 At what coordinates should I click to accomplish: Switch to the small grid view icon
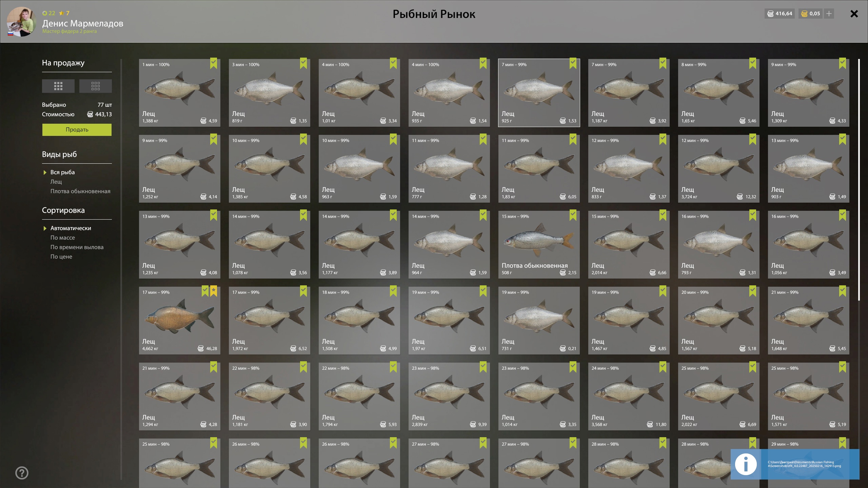coord(95,86)
